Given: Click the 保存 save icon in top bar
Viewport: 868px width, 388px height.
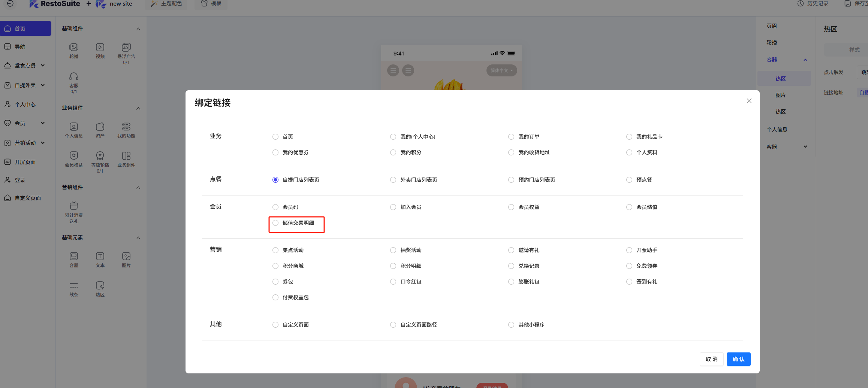Looking at the screenshot, I should coord(847,3).
